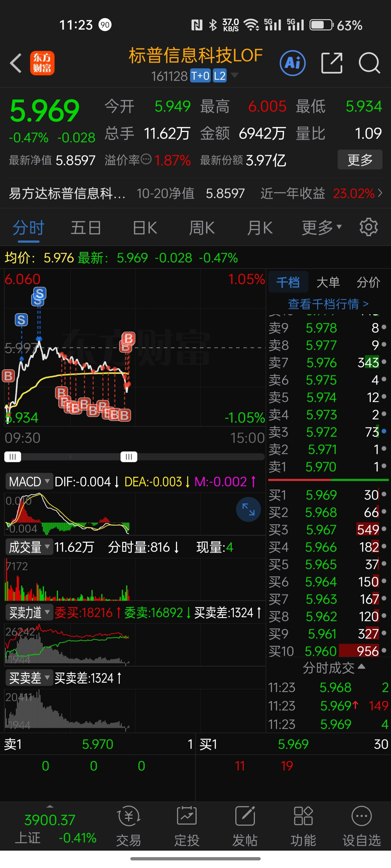This screenshot has width=391, height=868.
Task: Tap the 成交量 volume bars chart
Action: 135,579
